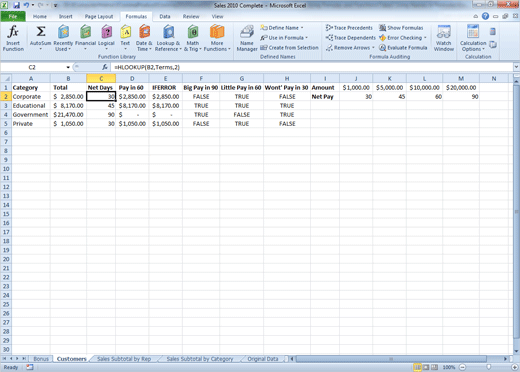
Task: Switch to the View tab
Action: click(x=217, y=16)
